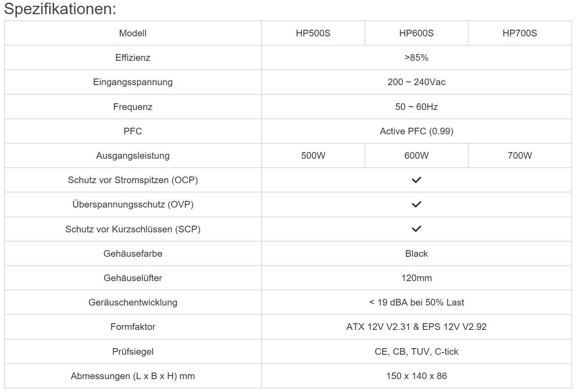
Task: Click the OCP checkmark icon
Action: [x=416, y=180]
